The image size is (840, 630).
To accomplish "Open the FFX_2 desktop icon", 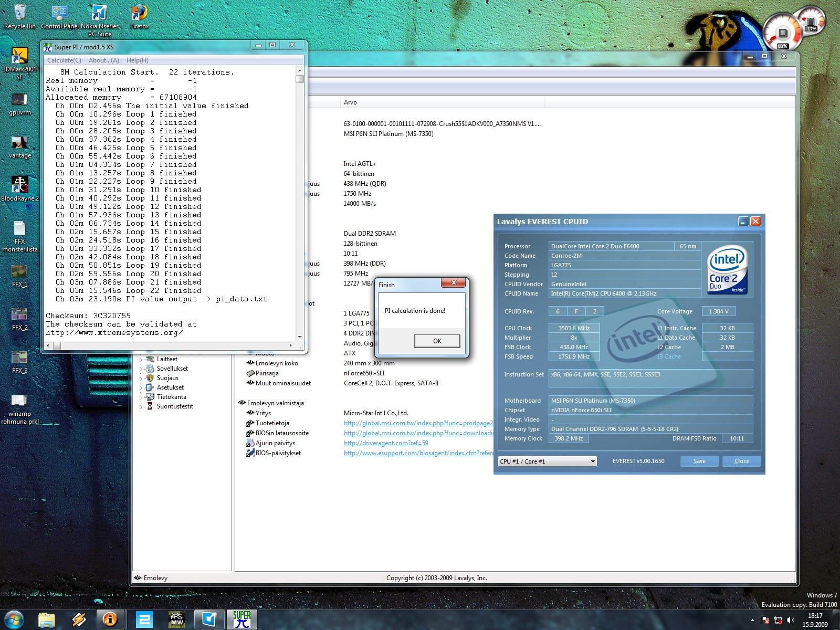I will coord(19,319).
